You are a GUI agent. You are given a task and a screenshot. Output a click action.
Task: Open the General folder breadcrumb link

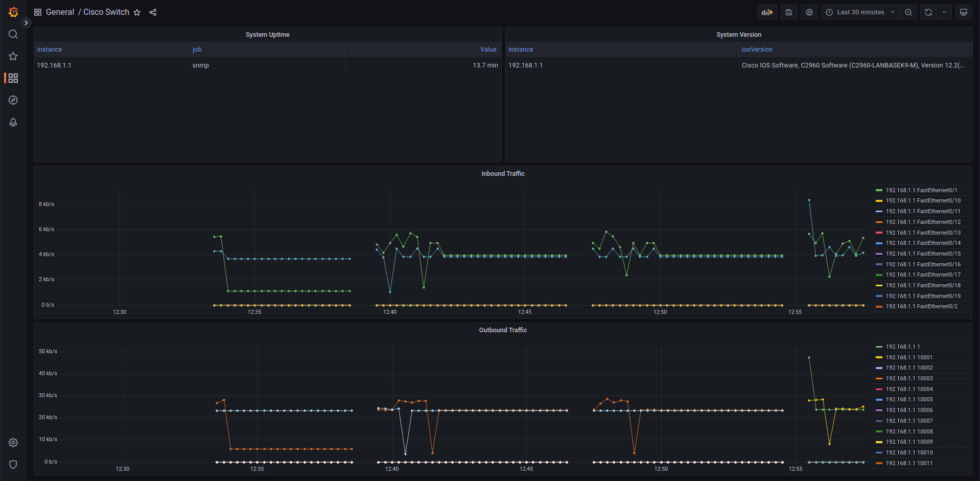60,12
